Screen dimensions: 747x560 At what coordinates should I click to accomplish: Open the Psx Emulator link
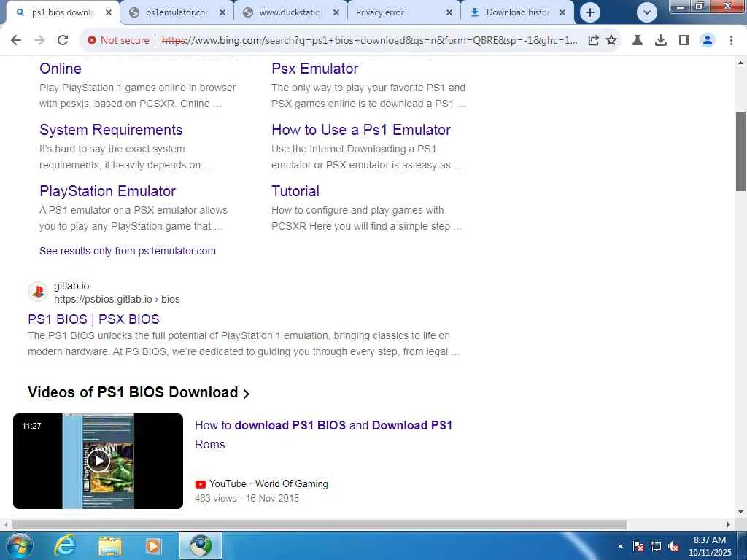point(314,69)
